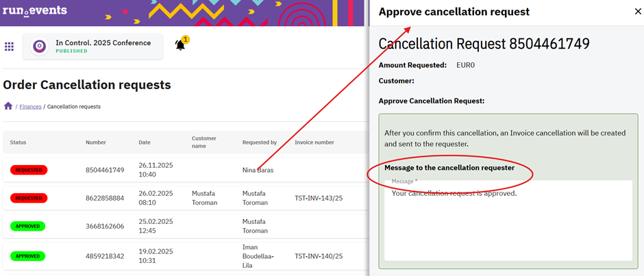Click the run.events logo
The height and width of the screenshot is (276, 644).
pyautogui.click(x=34, y=11)
